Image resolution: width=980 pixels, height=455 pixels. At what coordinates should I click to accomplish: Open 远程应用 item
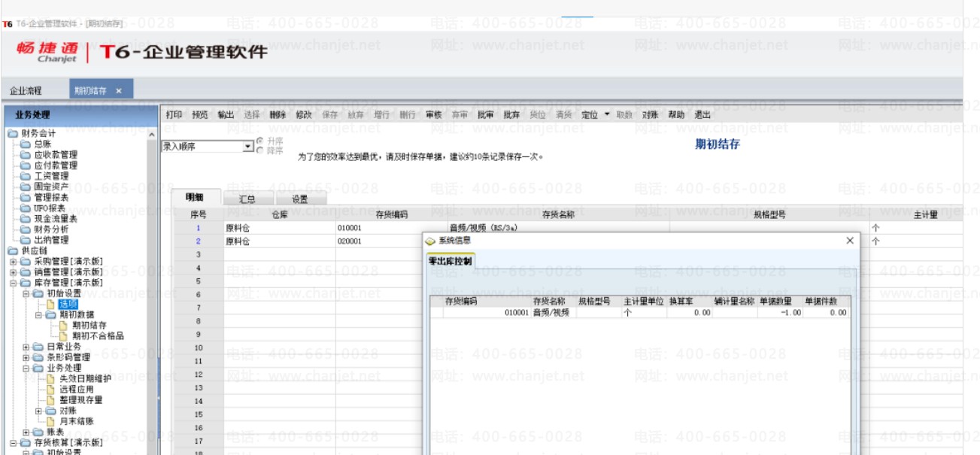tap(77, 390)
